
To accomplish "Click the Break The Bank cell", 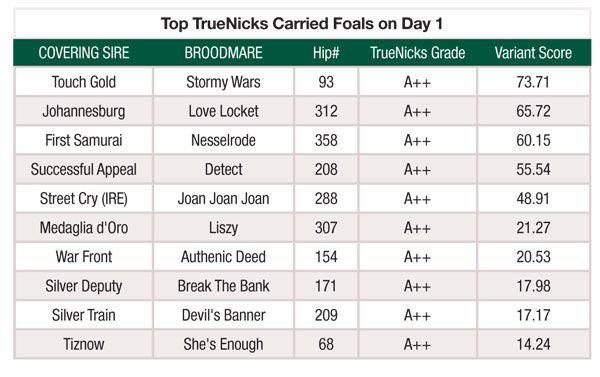I will point(223,286).
